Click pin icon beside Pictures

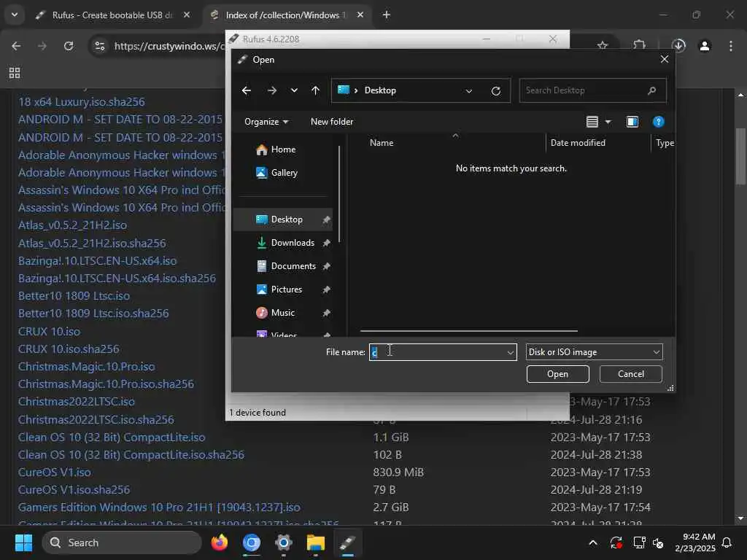(326, 289)
